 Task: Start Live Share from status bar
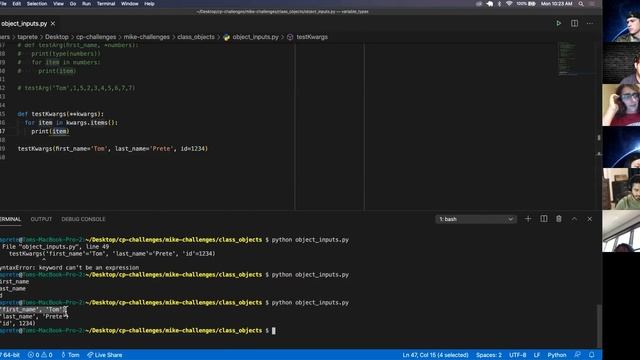[x=104, y=355]
